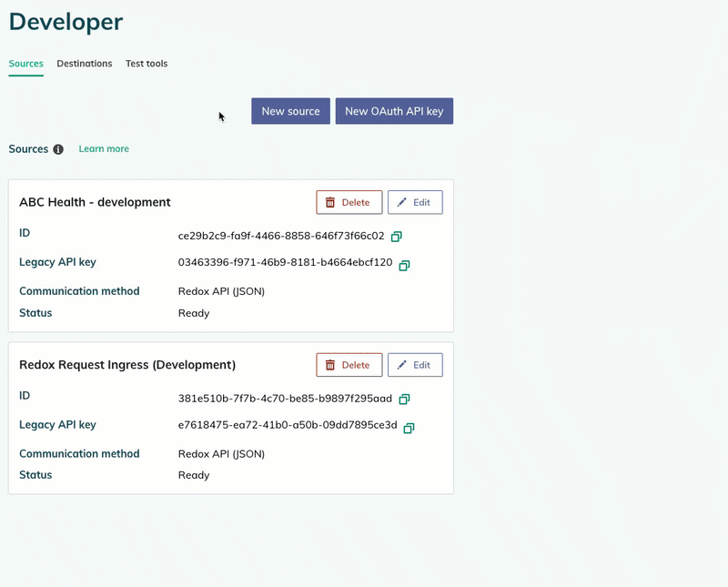This screenshot has height=587, width=728.
Task: Edit the Redox Request Ingress source
Action: [x=415, y=365]
